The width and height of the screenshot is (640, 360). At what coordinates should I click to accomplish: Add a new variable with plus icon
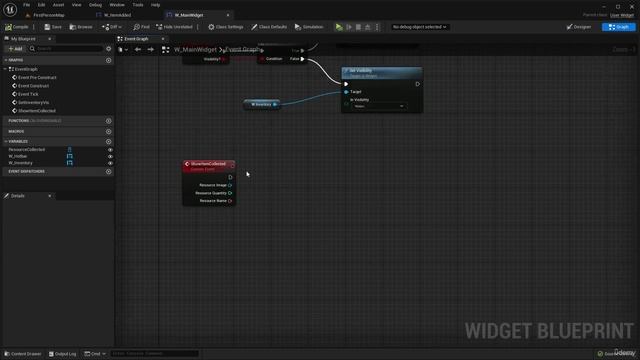click(x=109, y=141)
